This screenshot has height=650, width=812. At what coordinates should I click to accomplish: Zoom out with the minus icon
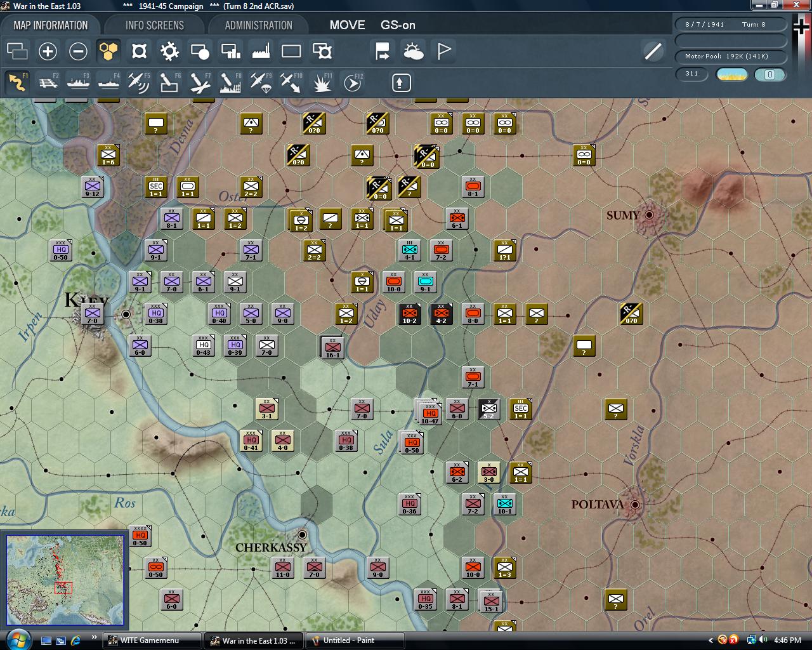click(78, 51)
